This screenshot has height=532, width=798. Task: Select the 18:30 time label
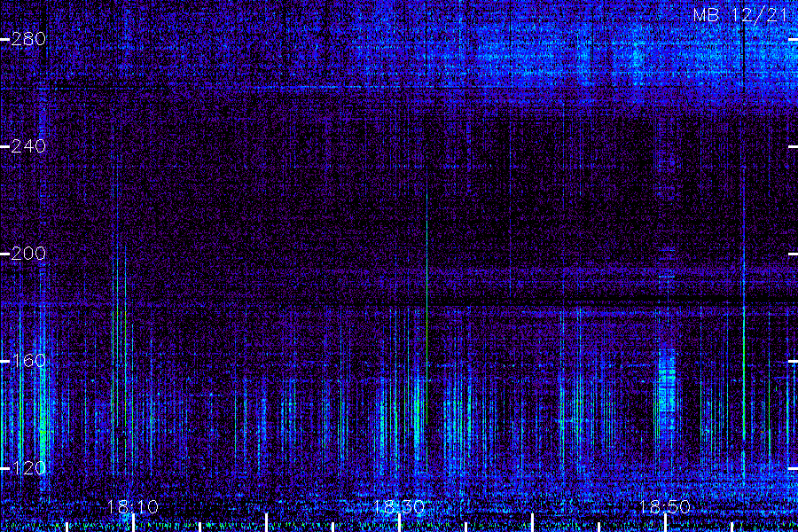click(399, 507)
